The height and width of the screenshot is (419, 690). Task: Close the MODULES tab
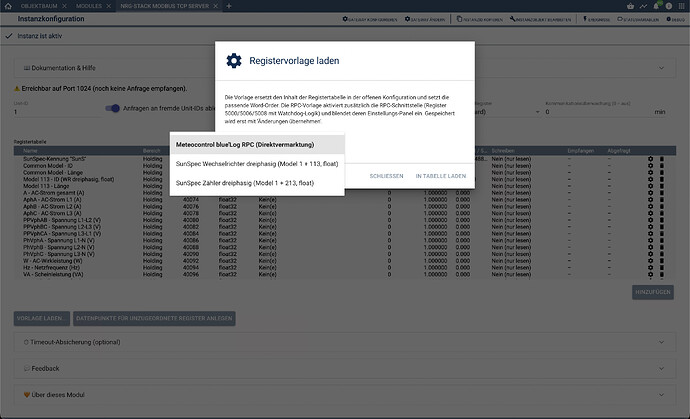(110, 6)
